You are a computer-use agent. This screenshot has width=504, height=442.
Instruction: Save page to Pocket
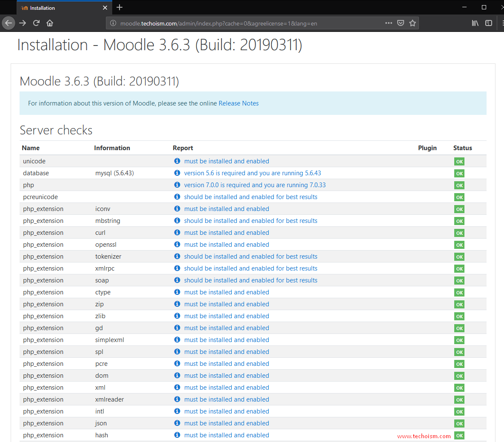(x=401, y=23)
